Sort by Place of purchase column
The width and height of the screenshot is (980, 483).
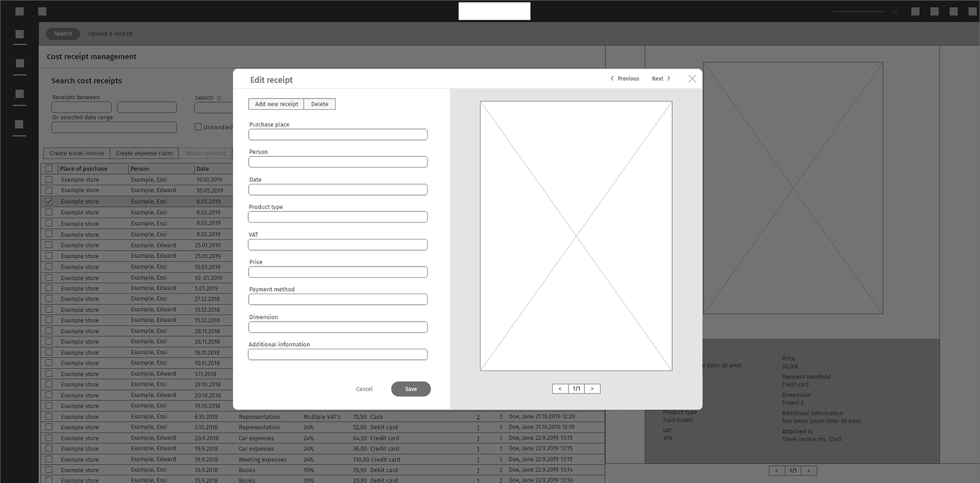click(x=83, y=168)
